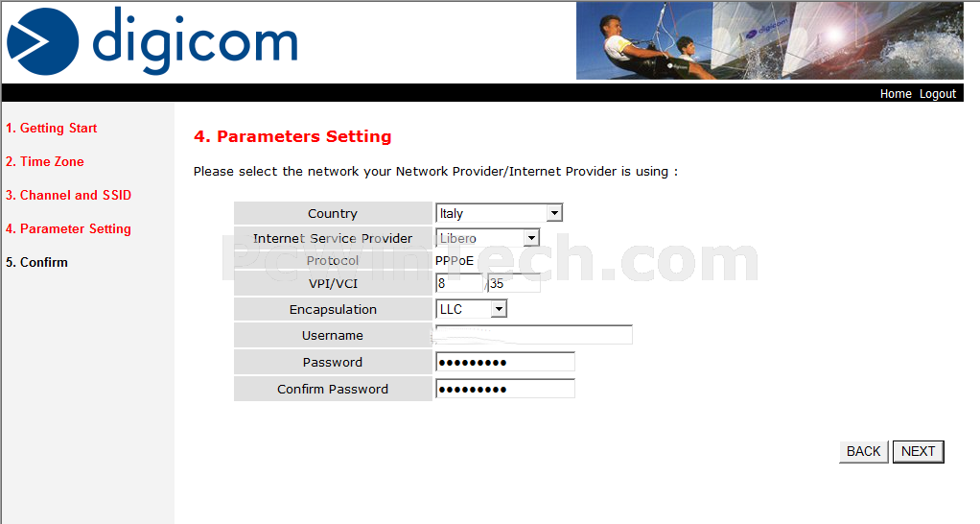Open Parameter Setting step in sidebar

[68, 228]
